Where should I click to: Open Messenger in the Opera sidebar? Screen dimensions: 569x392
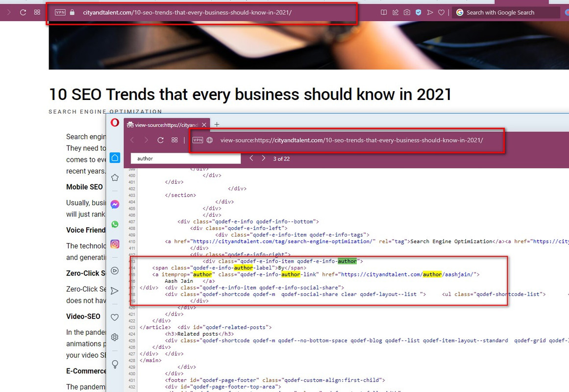(115, 204)
